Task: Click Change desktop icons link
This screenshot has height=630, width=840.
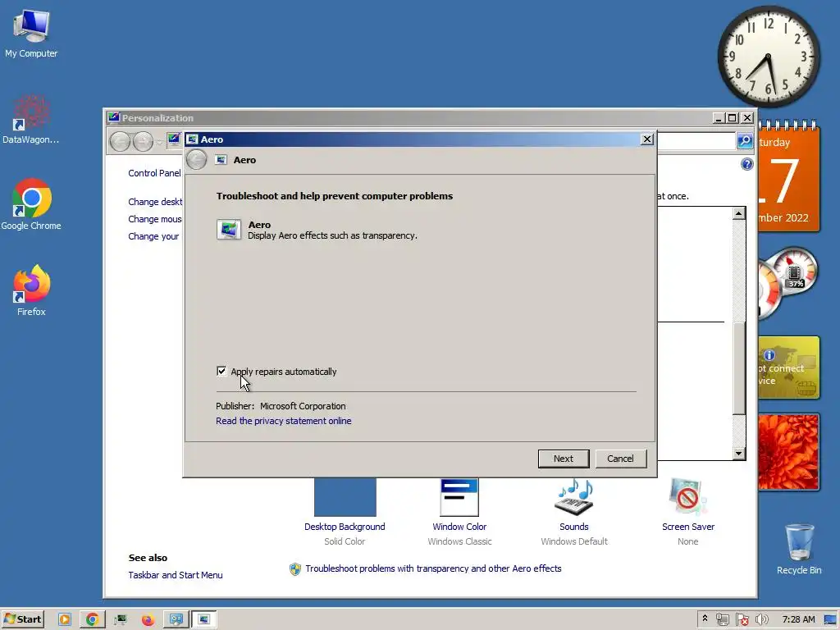Action: tap(155, 202)
